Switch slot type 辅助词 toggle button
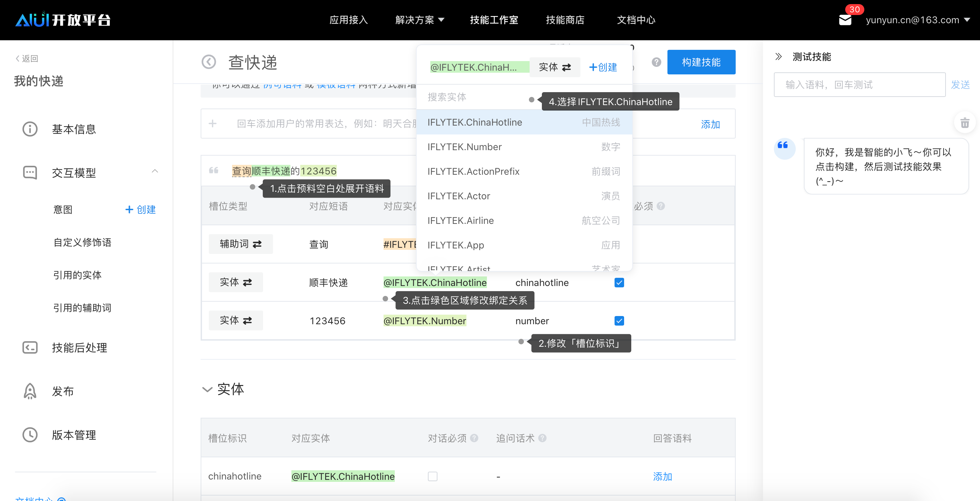This screenshot has width=980, height=501. click(x=241, y=244)
